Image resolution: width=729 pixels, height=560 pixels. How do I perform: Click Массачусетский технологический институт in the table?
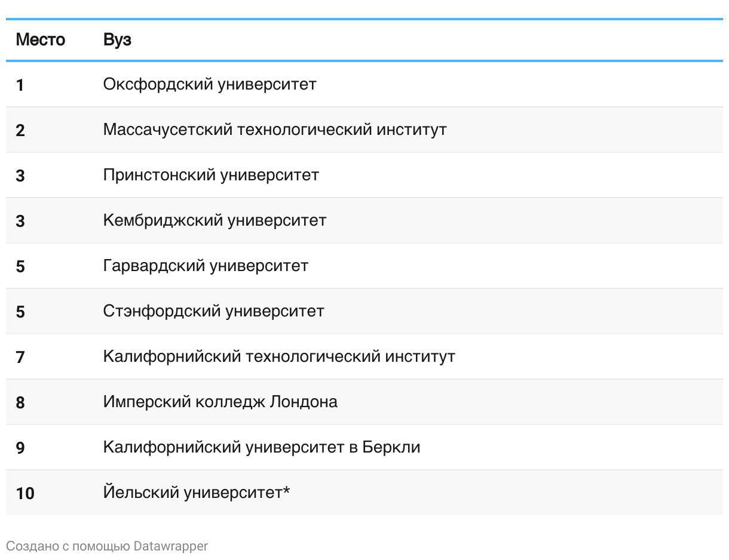tap(275, 130)
